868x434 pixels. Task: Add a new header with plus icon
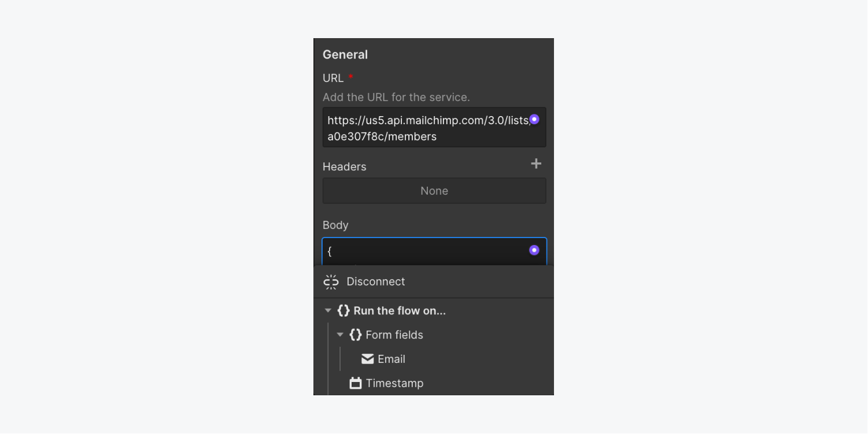pyautogui.click(x=536, y=164)
